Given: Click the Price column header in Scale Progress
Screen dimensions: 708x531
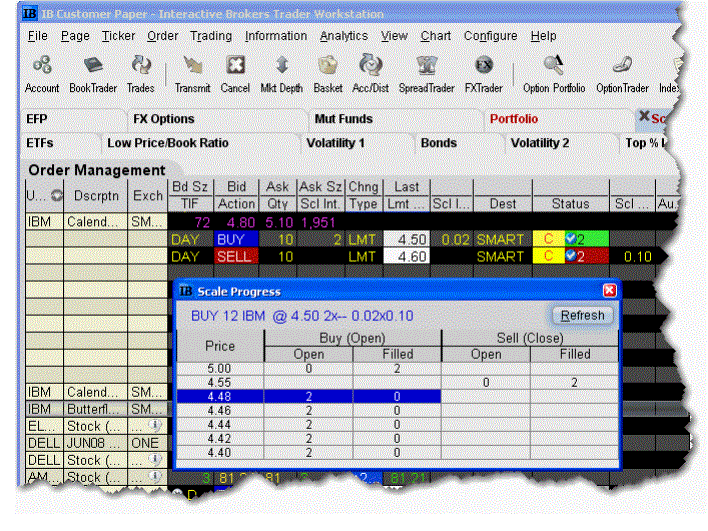Looking at the screenshot, I should pos(220,346).
